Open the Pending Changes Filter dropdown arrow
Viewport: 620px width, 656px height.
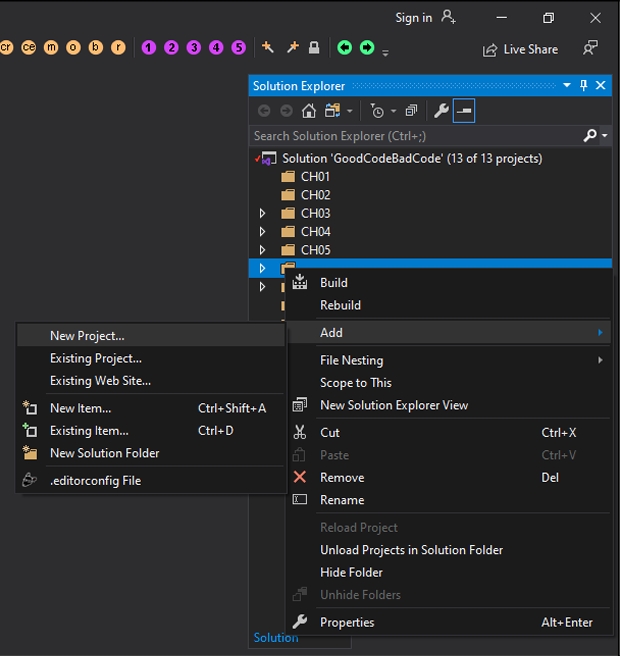[393, 111]
